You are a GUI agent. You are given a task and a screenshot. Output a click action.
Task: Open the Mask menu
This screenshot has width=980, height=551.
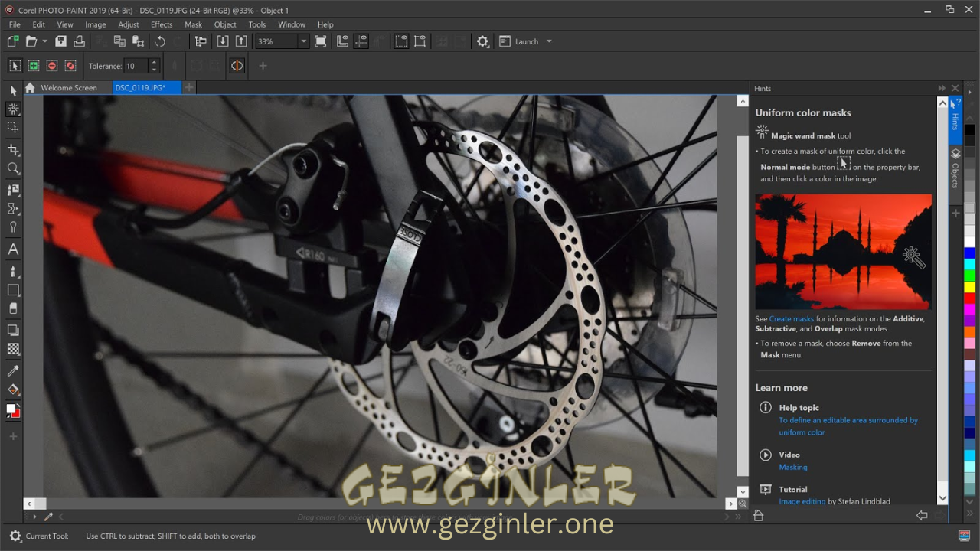pyautogui.click(x=194, y=24)
